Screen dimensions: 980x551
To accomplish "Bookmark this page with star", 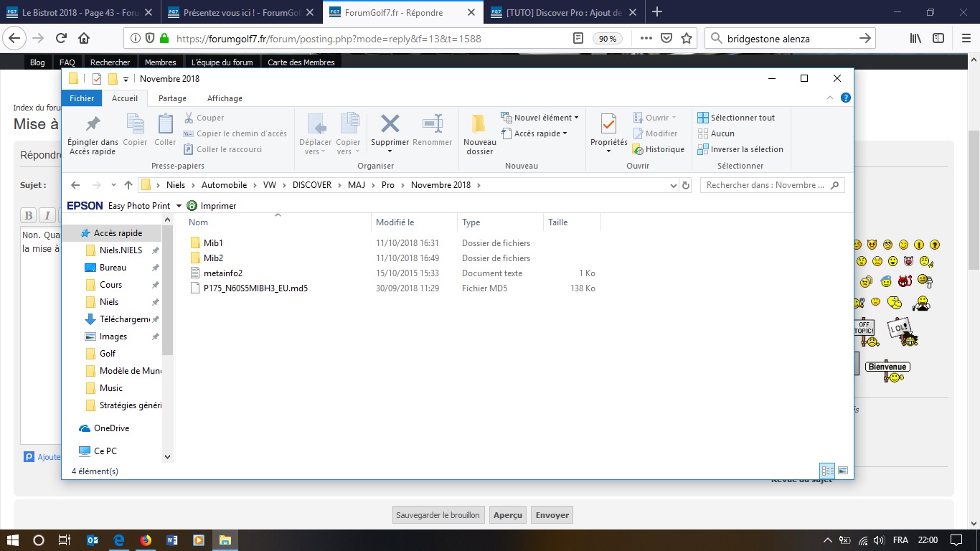I will coord(687,38).
